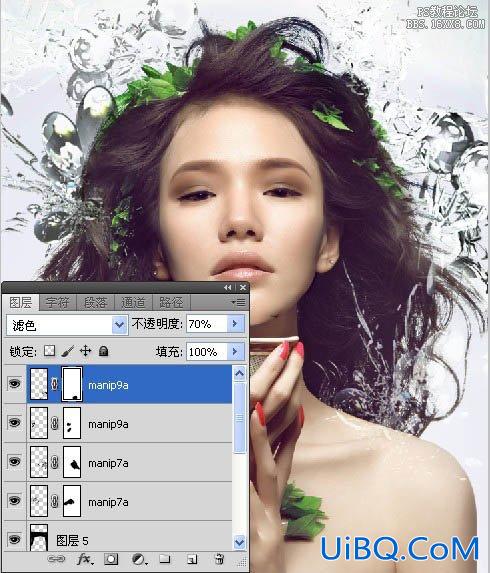This screenshot has height=573, width=490.
Task: Hide 图层 5 using its eye icon
Action: click(14, 539)
